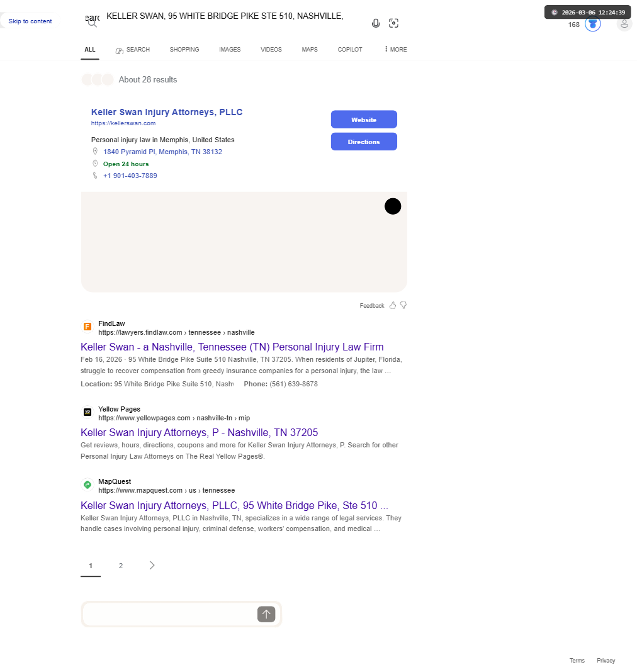Click the Directions button
This screenshot has height=672, width=637.
click(364, 142)
